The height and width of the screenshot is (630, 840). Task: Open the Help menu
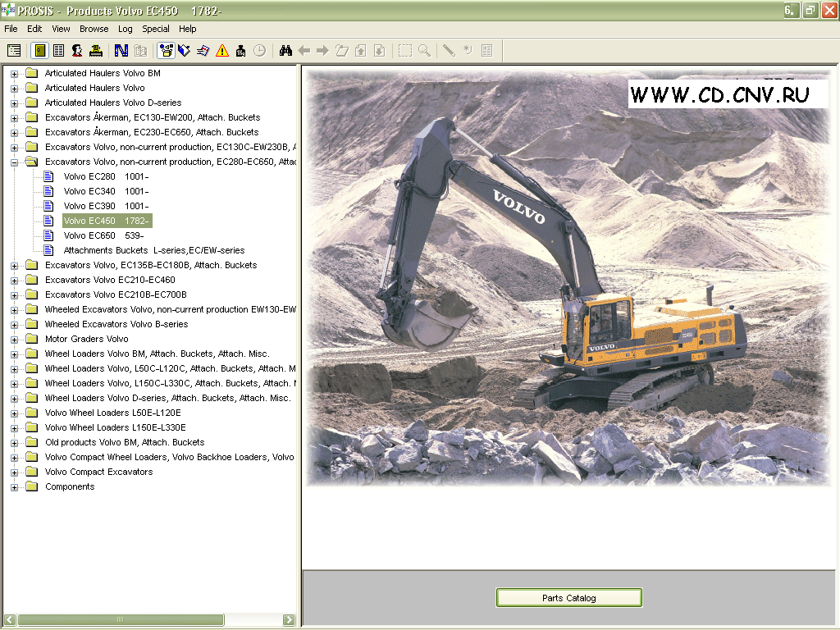(x=188, y=29)
